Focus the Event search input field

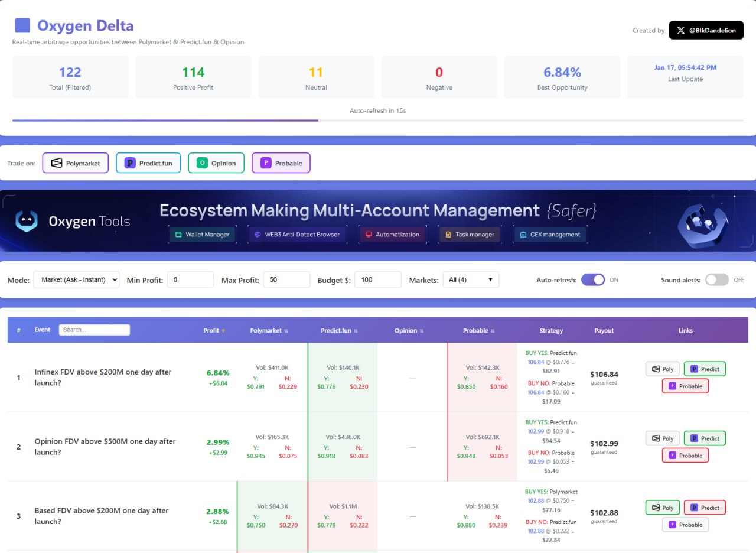(x=94, y=330)
